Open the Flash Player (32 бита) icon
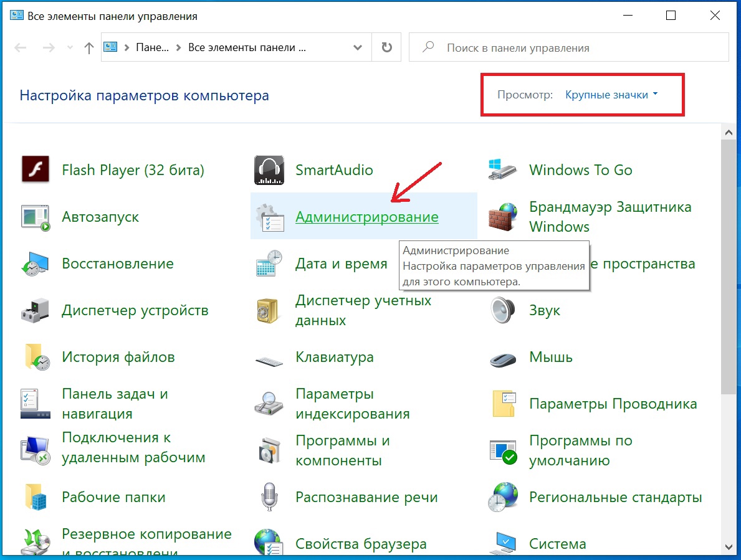The width and height of the screenshot is (741, 560). pos(36,170)
